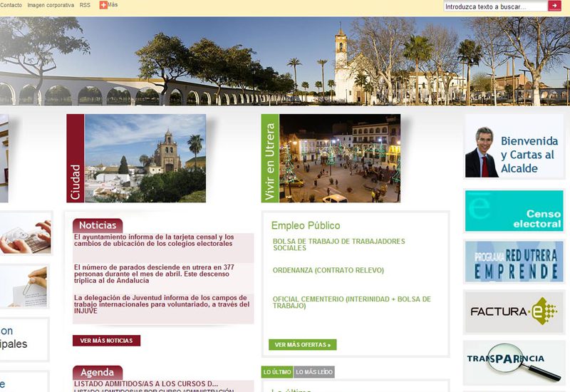
Task: Click the hands with card thumbnail
Action: [26, 234]
